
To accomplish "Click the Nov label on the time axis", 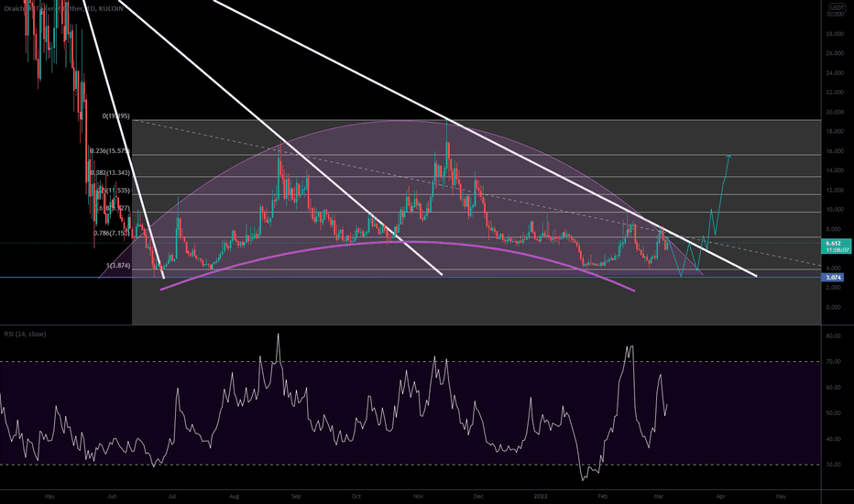I will [418, 497].
